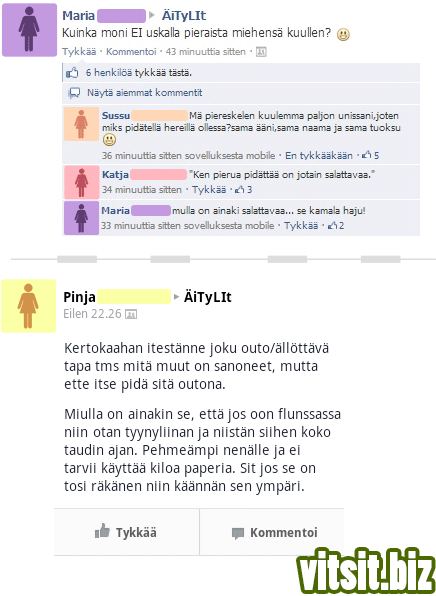Open the audience icon after '43 minuuttia sitten'

[x=261, y=52]
